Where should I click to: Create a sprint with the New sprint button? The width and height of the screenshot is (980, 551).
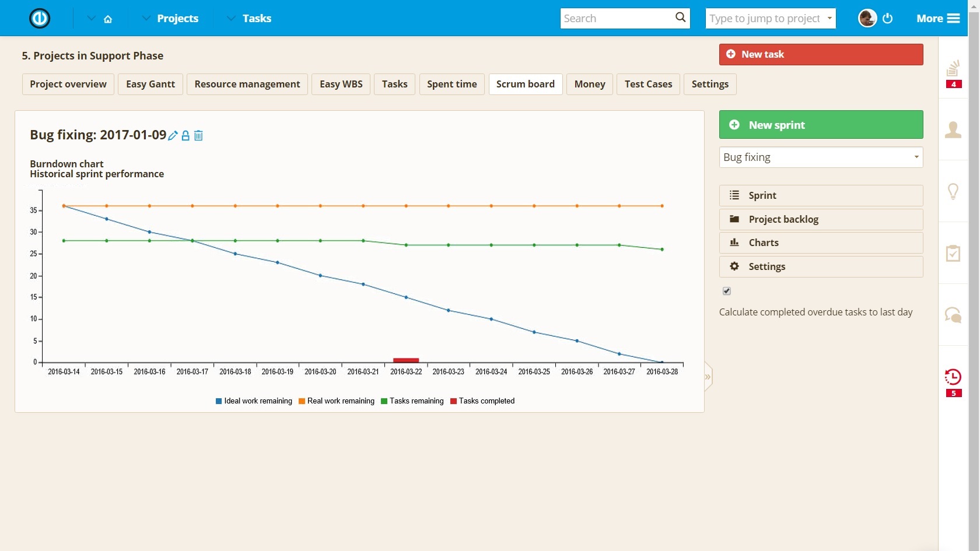coord(820,124)
